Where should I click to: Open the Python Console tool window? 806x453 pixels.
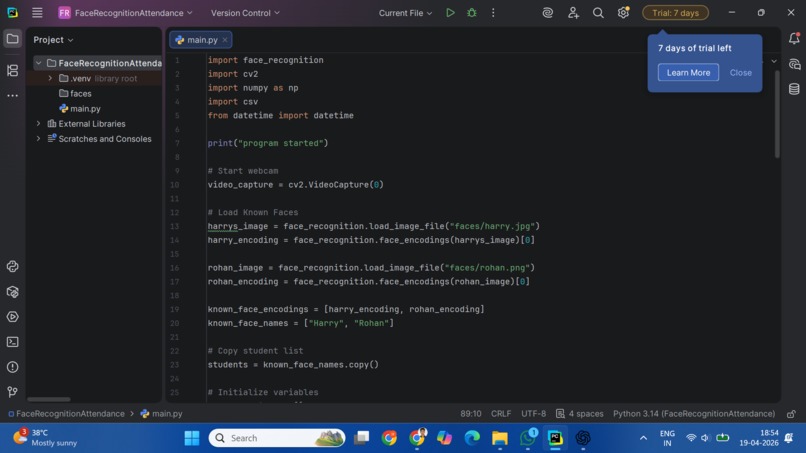(12, 266)
